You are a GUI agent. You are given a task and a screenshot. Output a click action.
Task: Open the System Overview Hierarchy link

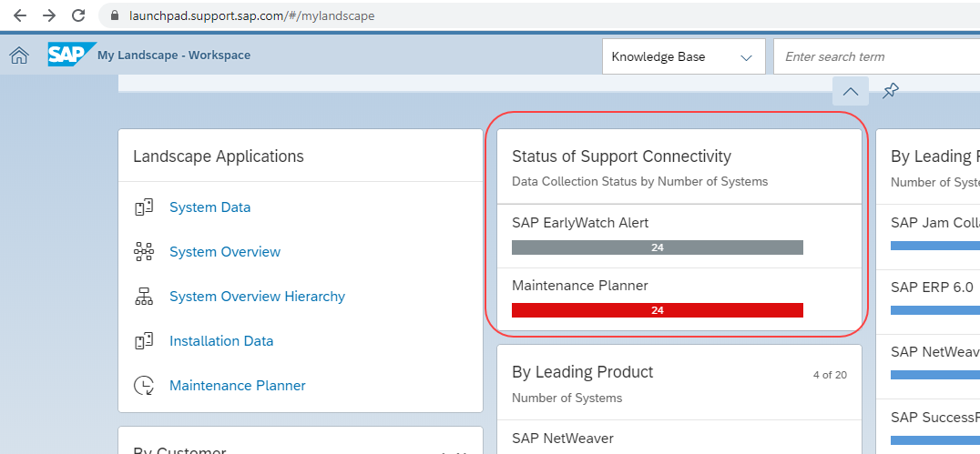258,297
